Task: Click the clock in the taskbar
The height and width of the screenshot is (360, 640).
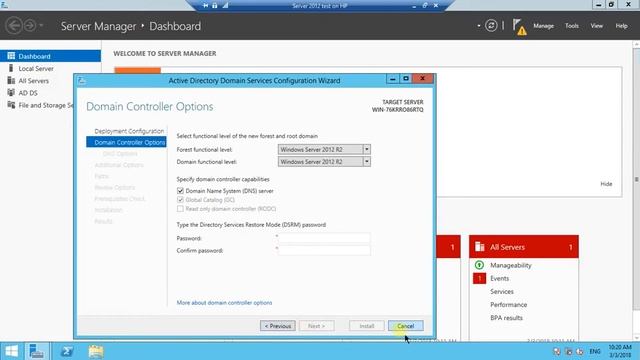Action: point(620,351)
